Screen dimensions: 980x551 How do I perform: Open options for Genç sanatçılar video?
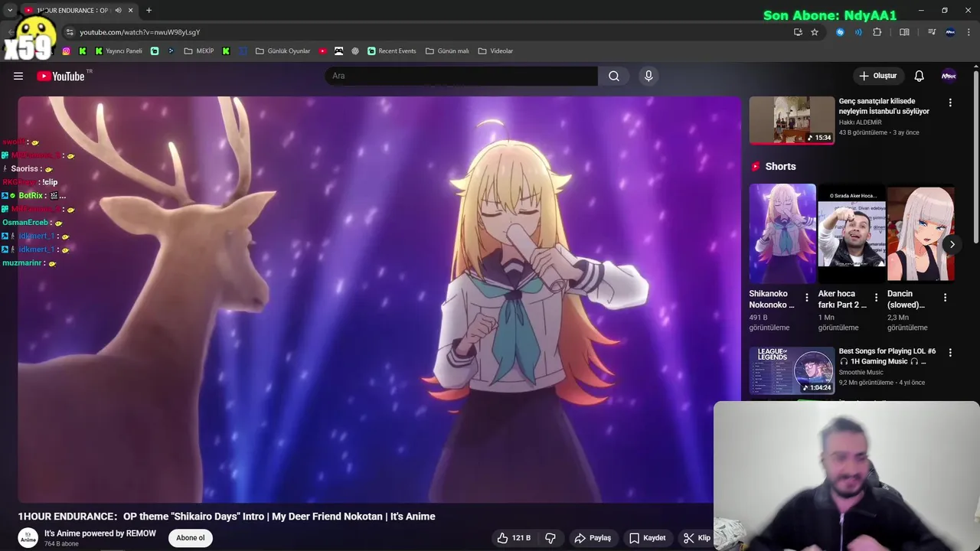pyautogui.click(x=950, y=103)
